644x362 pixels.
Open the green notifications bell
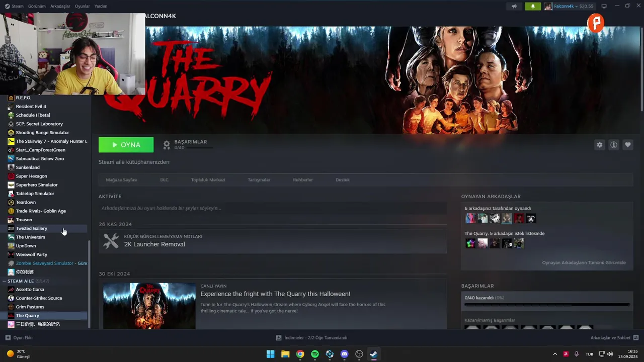pos(533,6)
